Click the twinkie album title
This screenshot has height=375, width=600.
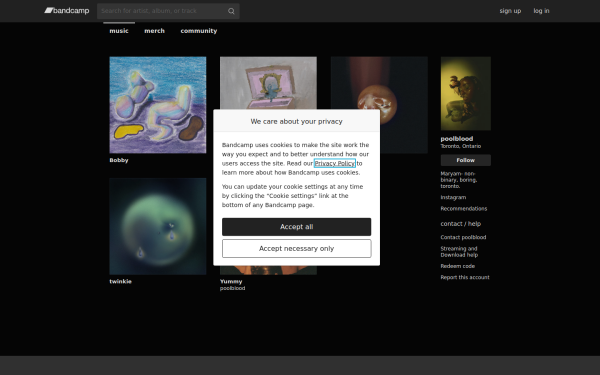pyautogui.click(x=121, y=281)
